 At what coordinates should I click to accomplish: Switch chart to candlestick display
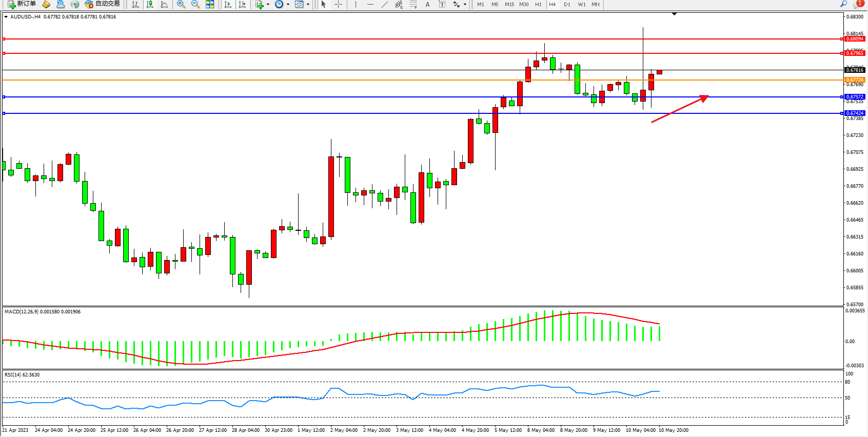pos(150,4)
